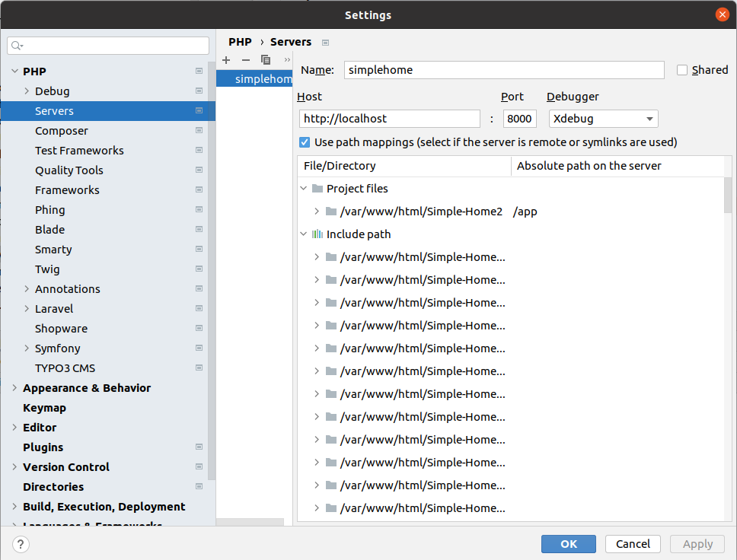
Task: Disable the Use path mappings checkbox
Action: point(304,142)
